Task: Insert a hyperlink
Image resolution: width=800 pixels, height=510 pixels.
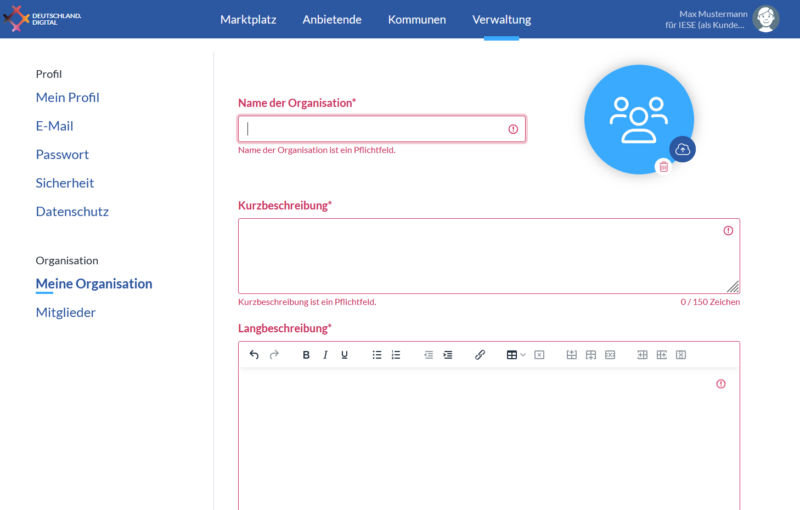Action: click(x=480, y=355)
